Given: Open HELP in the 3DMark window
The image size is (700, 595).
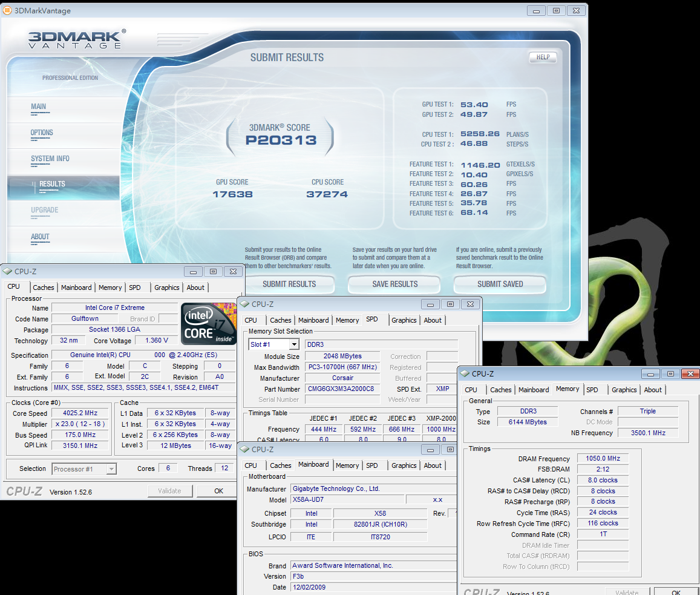Looking at the screenshot, I should click(543, 58).
